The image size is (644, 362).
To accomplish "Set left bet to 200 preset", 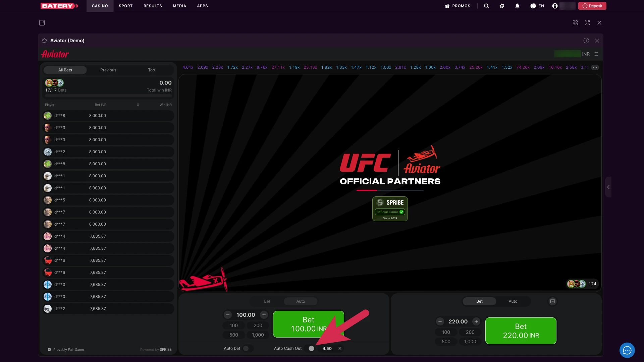I will (258, 325).
